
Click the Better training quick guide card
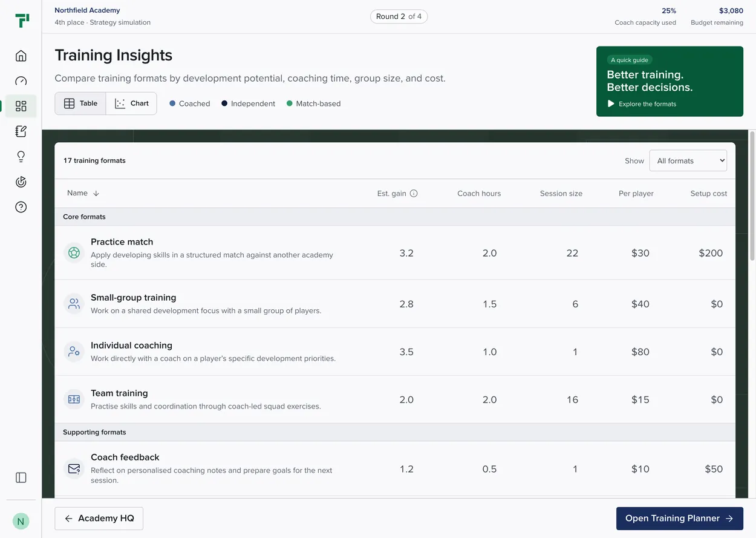tap(670, 82)
